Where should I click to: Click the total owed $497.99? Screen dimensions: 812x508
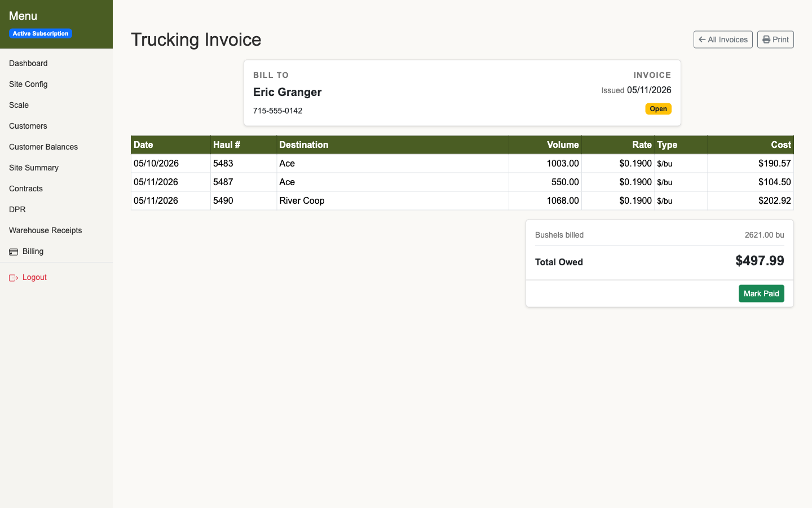point(760,261)
